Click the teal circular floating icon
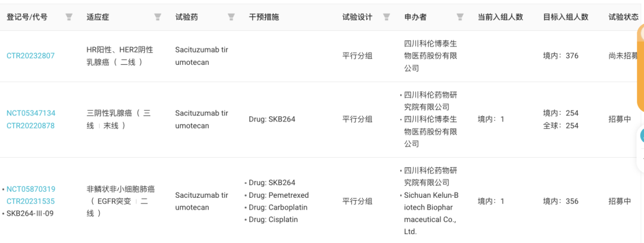This screenshot has width=644, height=243. pos(642,135)
